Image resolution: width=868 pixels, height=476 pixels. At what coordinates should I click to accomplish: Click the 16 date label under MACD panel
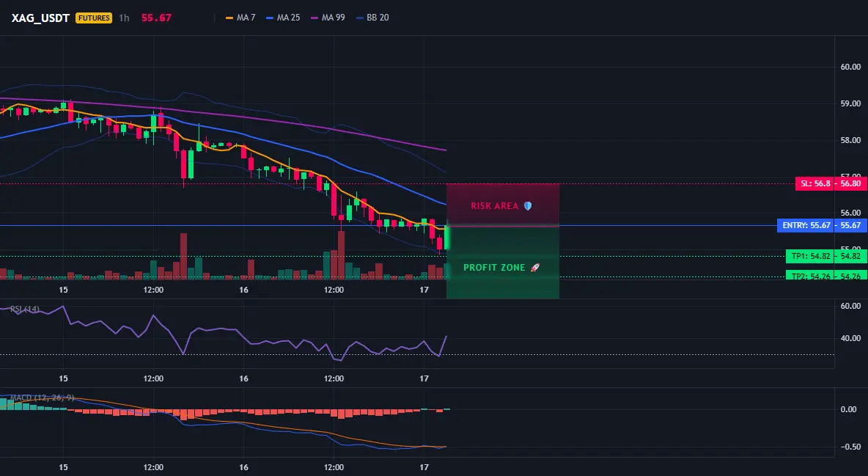tap(243, 467)
